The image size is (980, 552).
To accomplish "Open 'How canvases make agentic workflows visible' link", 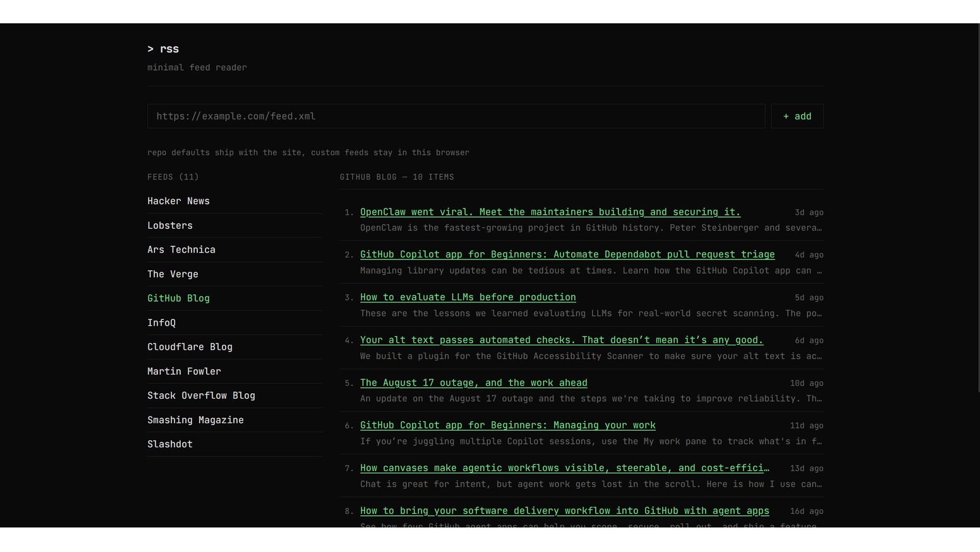I will 564,468.
